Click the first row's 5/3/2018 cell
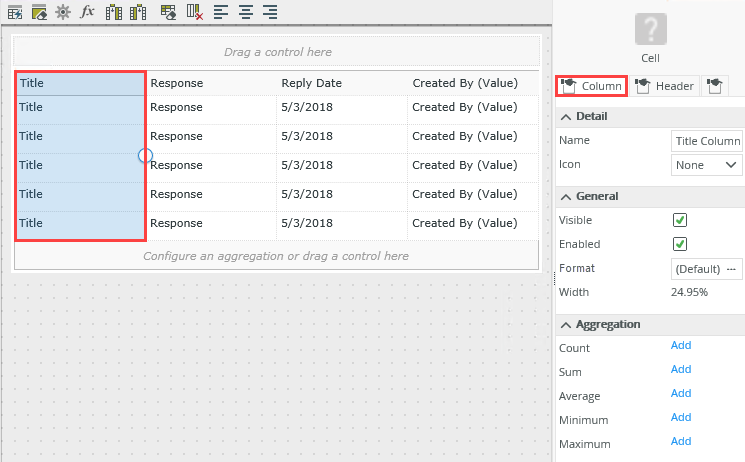Screen dimensions: 745x462 (342, 110)
